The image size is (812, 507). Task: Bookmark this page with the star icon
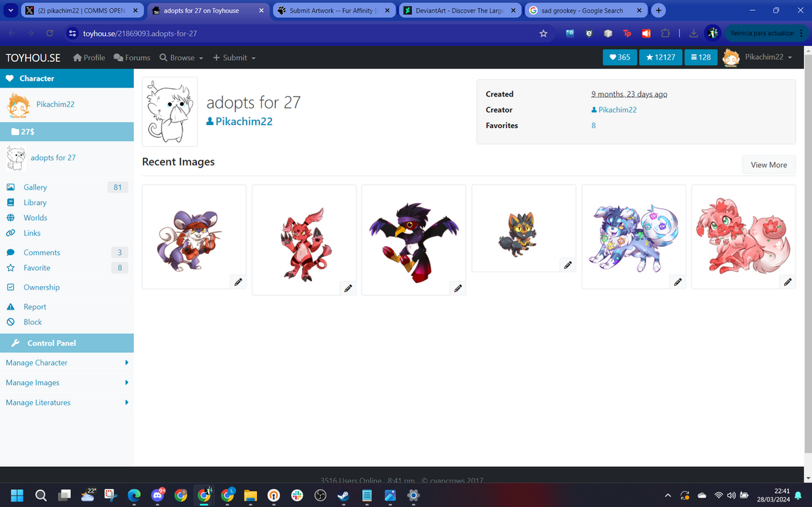pos(543,34)
